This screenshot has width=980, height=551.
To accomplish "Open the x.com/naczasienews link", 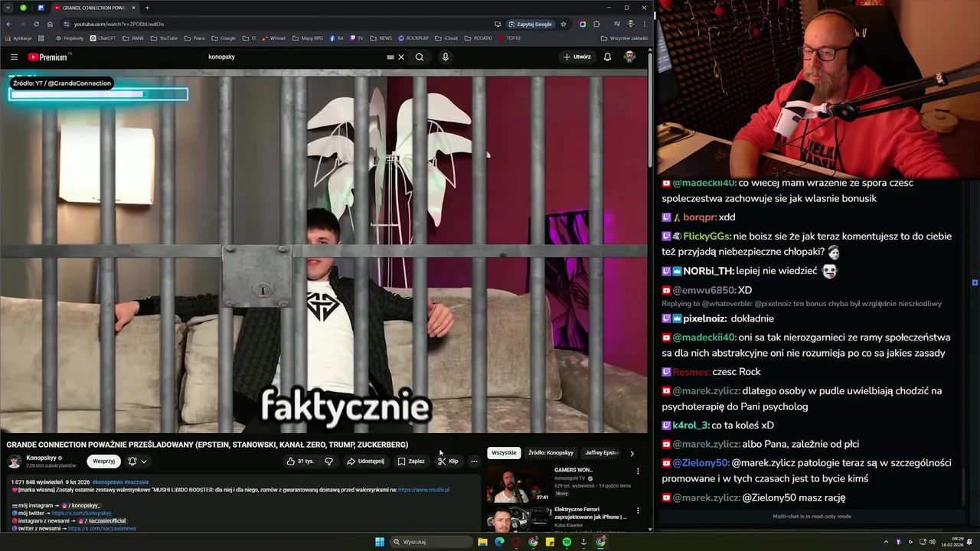I will (102, 529).
